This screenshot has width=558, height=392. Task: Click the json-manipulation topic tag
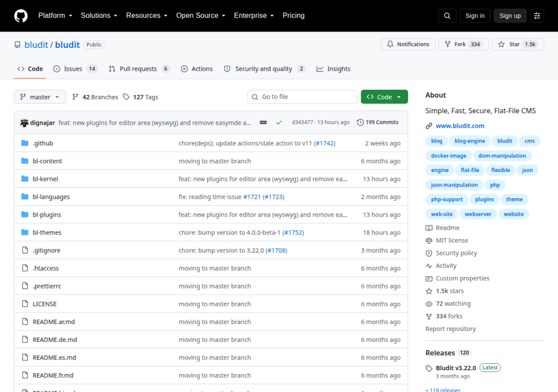click(454, 185)
